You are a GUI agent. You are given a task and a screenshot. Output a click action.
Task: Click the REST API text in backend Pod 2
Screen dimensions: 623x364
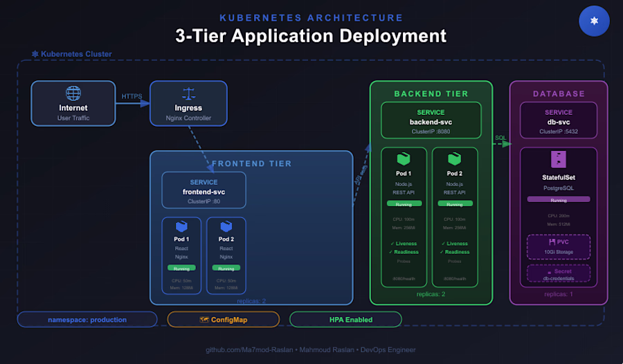pos(455,192)
